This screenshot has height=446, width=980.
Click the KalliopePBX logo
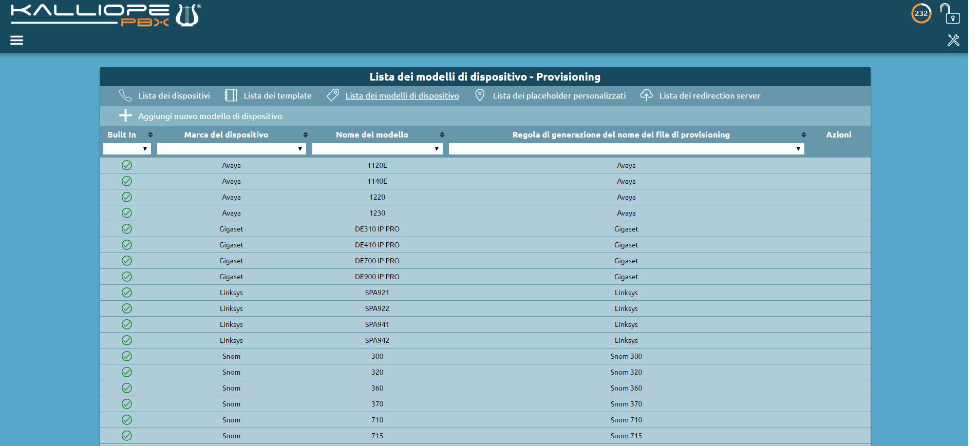[106, 15]
